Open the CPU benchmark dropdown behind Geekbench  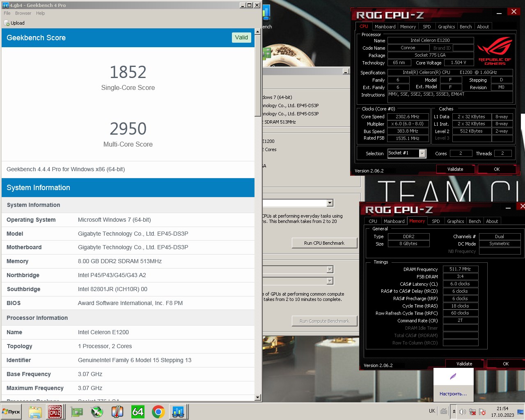[330, 203]
